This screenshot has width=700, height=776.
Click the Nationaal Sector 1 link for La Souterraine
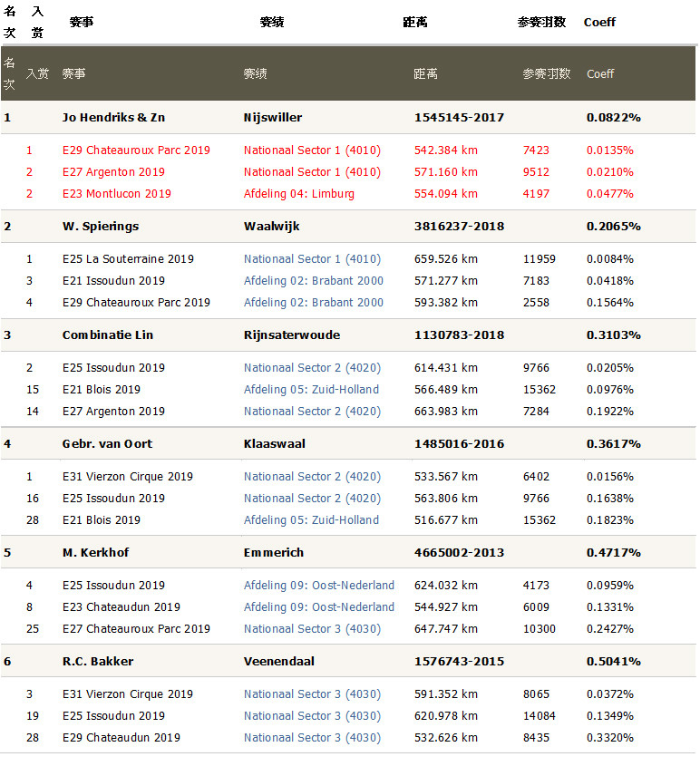coord(312,259)
